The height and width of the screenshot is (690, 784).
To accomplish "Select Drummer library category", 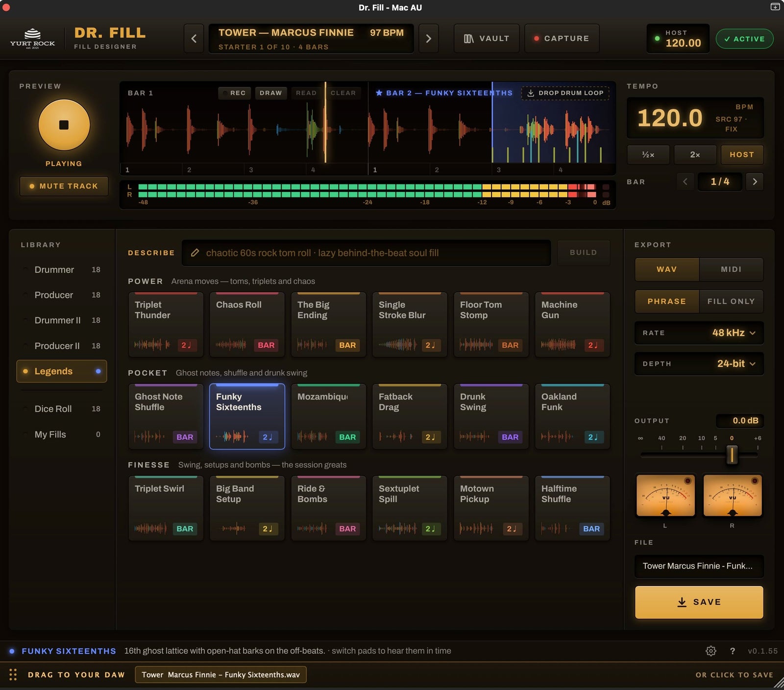I will pyautogui.click(x=62, y=270).
